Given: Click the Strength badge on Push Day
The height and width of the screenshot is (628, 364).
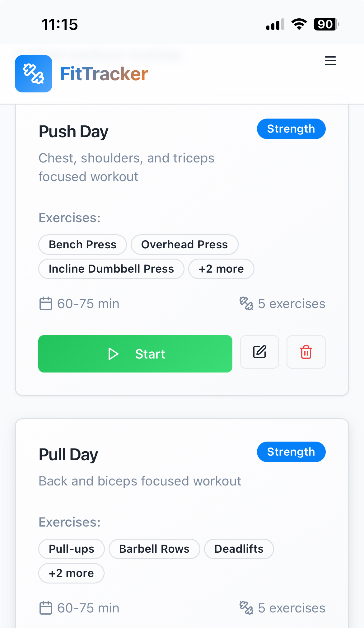Looking at the screenshot, I should tap(291, 129).
